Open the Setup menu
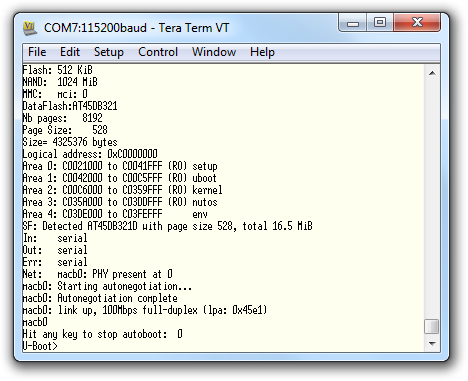This screenshot has height=381, width=468. [x=109, y=52]
